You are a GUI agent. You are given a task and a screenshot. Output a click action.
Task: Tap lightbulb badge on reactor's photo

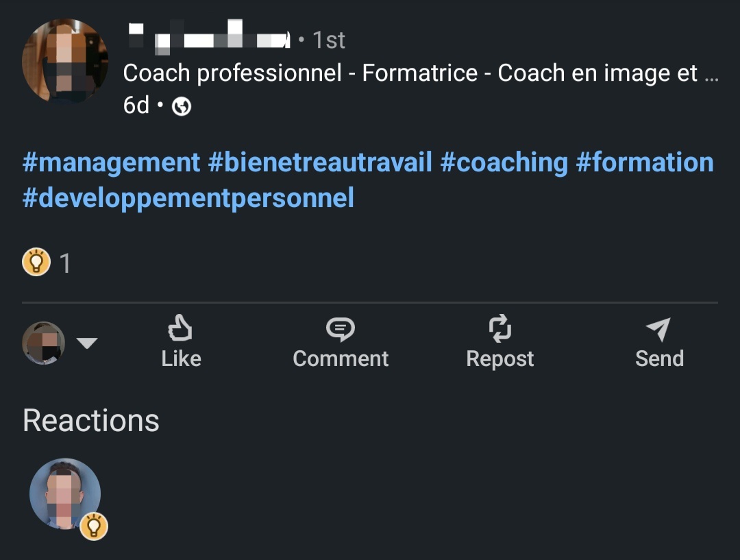(x=94, y=526)
